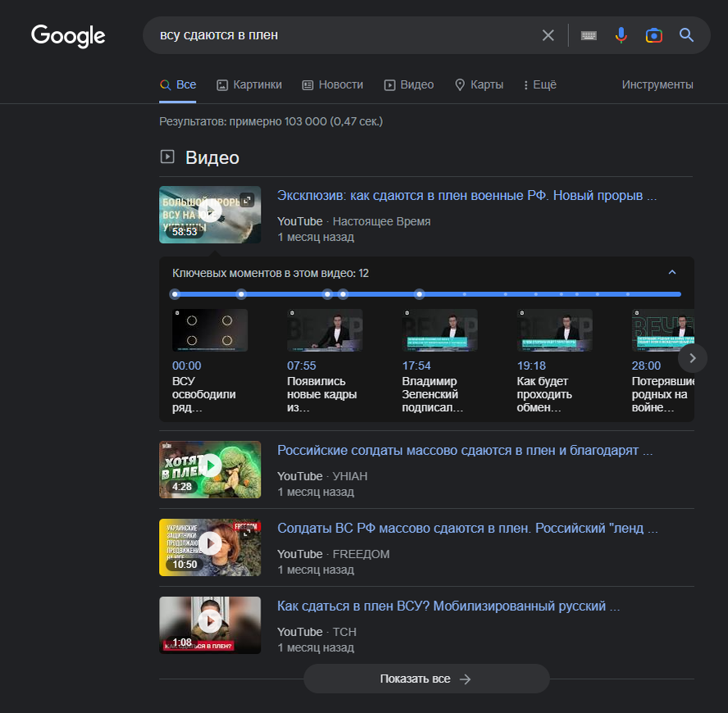
Task: Open 07:55 key moment thumbnail
Action: click(325, 330)
